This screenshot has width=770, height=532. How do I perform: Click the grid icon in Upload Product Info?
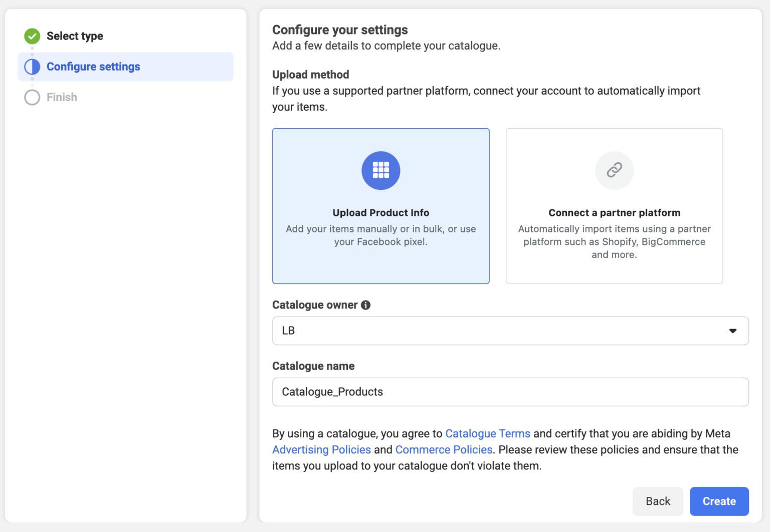pyautogui.click(x=380, y=170)
